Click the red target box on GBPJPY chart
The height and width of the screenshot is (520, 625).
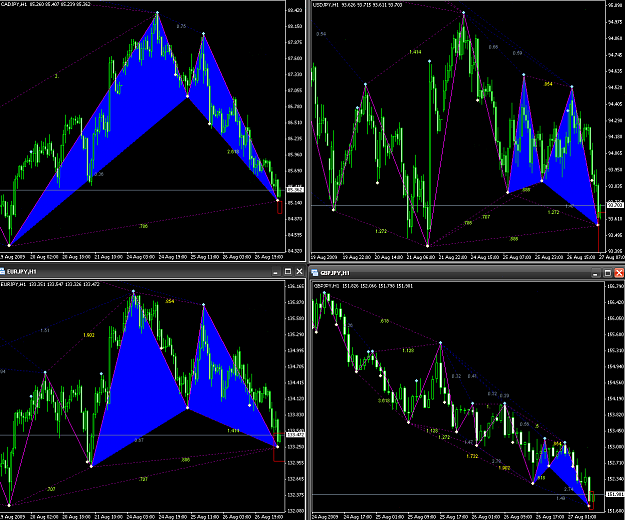(592, 500)
